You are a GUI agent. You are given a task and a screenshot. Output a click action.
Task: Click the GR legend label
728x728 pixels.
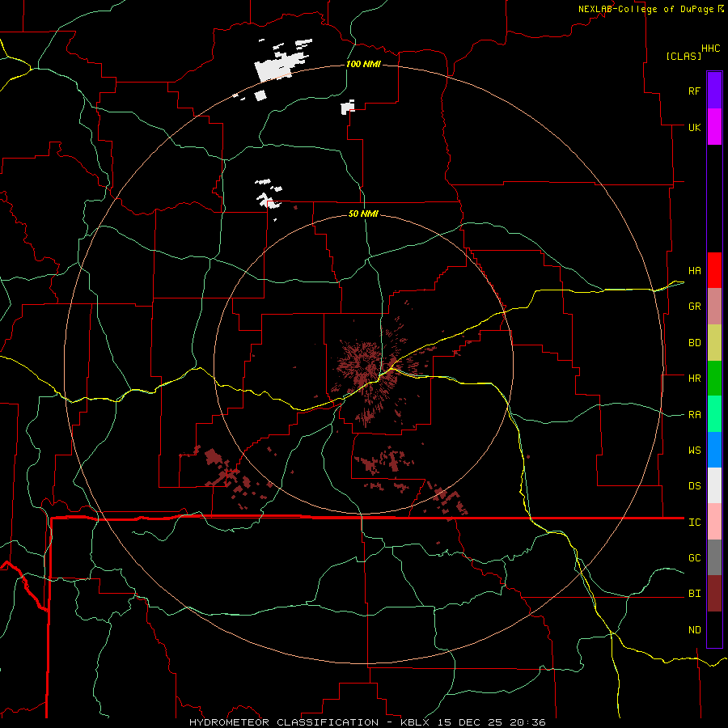click(x=694, y=307)
